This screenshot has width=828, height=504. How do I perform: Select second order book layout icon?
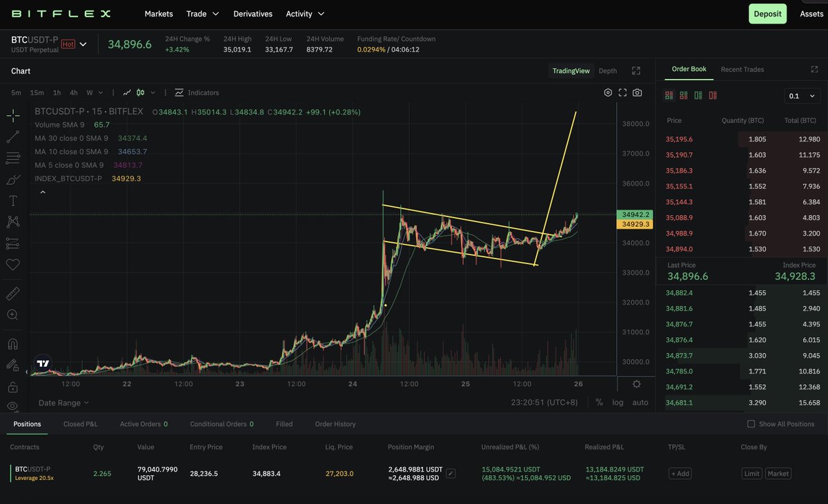click(684, 95)
